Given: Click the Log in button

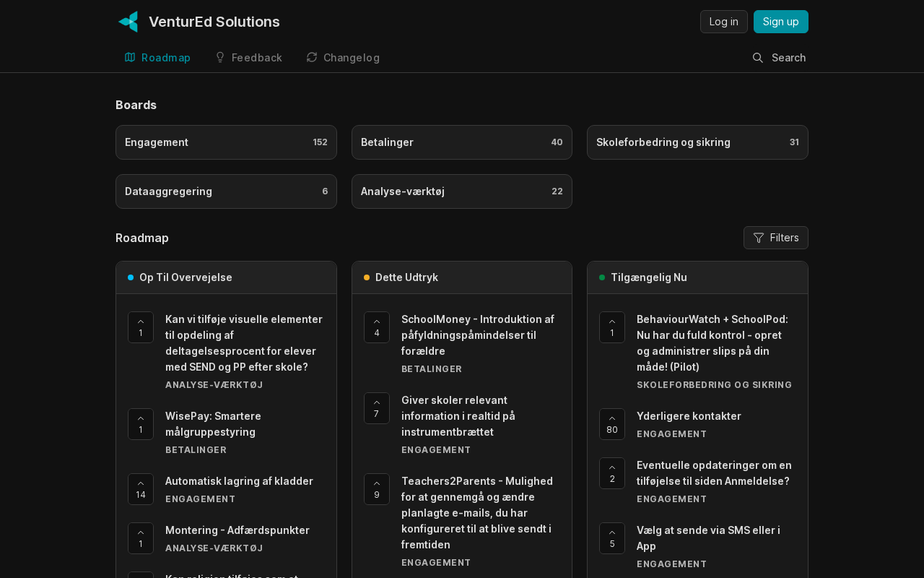Looking at the screenshot, I should tap(724, 22).
